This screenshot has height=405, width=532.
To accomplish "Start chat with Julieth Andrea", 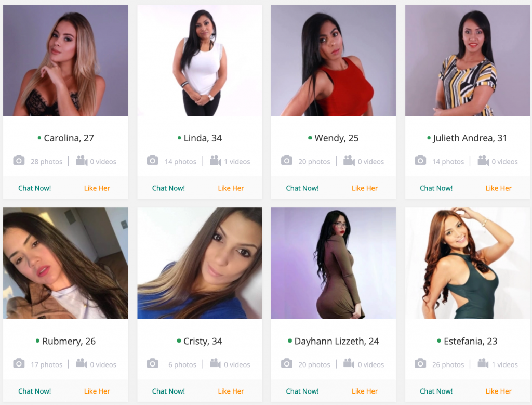I will pos(436,188).
